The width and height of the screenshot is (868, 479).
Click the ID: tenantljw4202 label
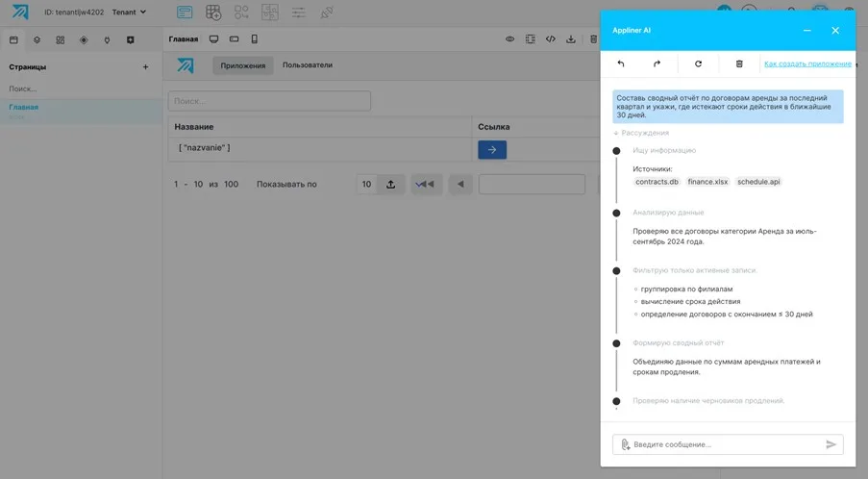(74, 13)
